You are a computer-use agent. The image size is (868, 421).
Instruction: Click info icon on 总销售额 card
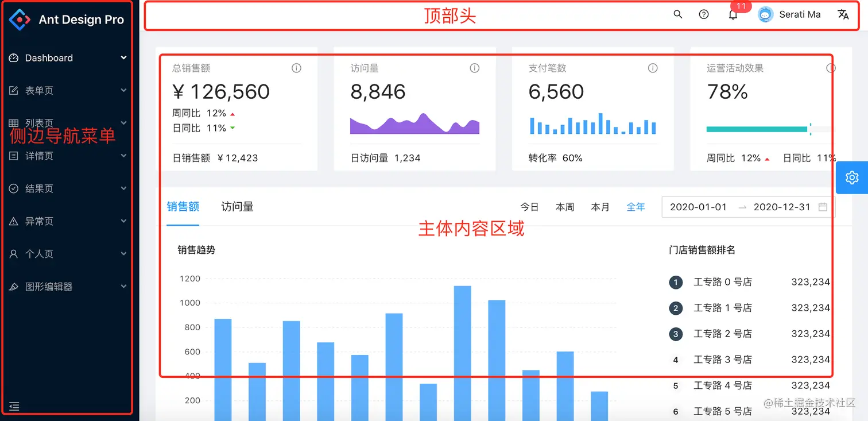pos(297,68)
